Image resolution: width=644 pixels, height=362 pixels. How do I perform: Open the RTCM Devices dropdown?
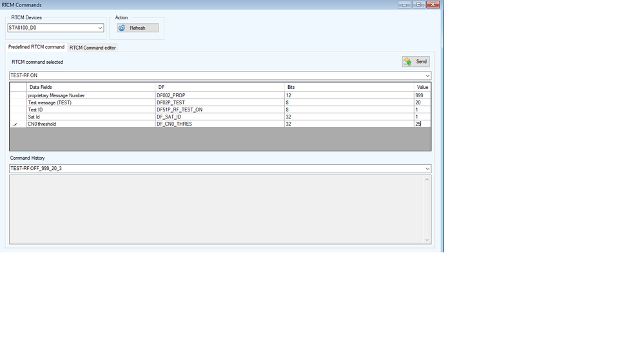100,28
